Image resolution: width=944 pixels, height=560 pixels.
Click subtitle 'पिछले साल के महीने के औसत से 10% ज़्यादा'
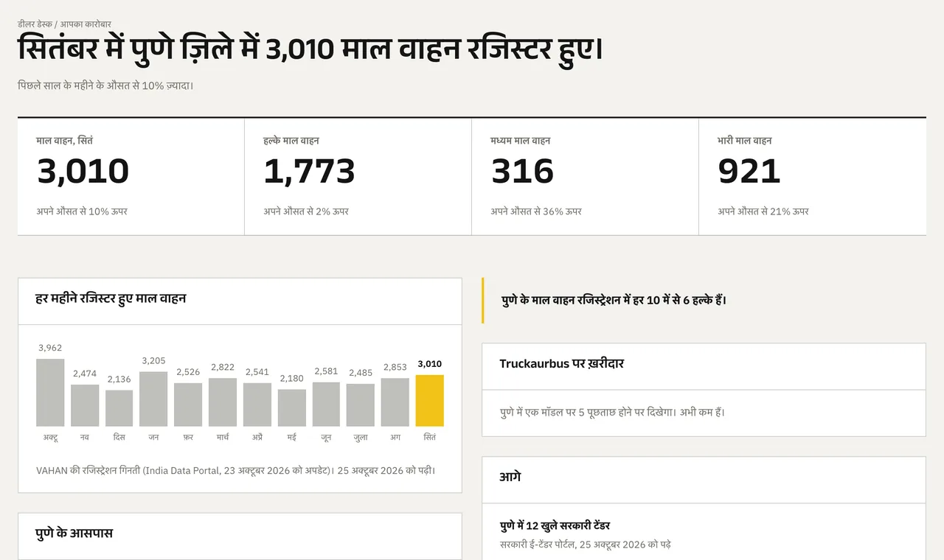[x=105, y=85]
